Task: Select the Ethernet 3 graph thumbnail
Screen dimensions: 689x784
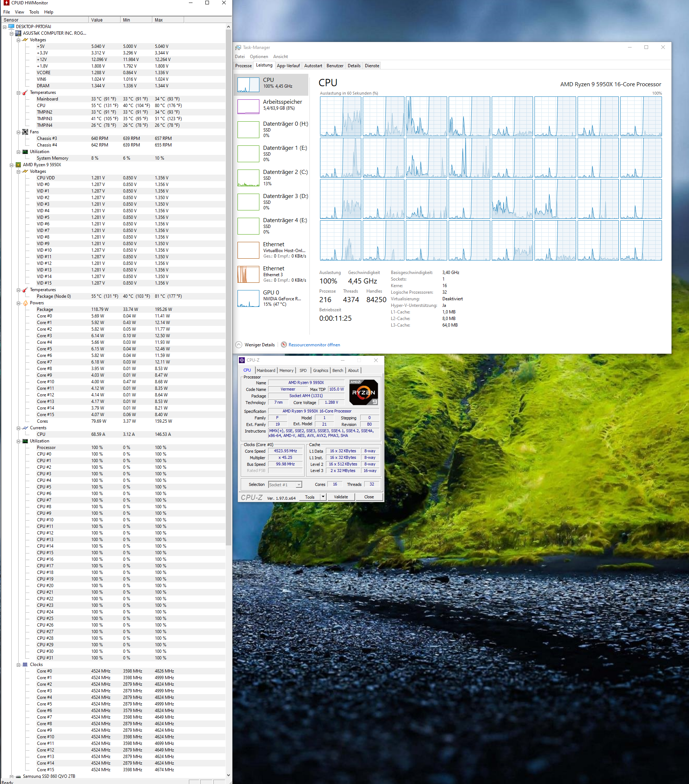Action: click(248, 274)
